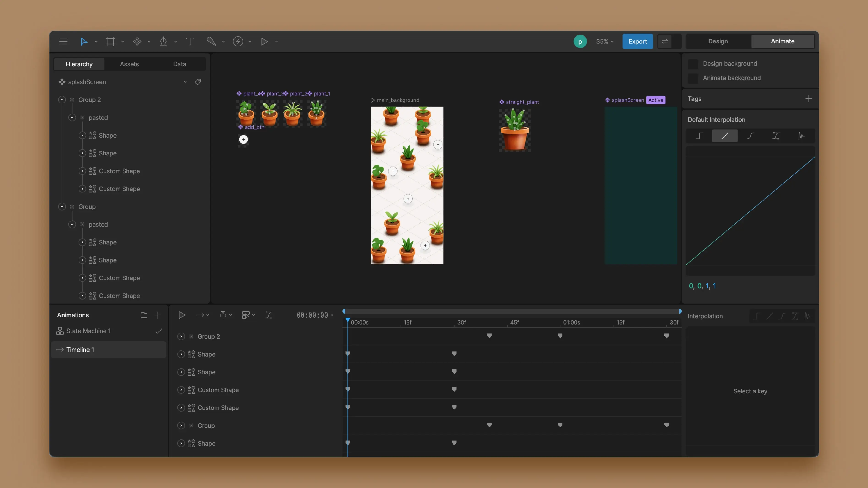The height and width of the screenshot is (488, 868).
Task: Switch to the Assets tab
Action: pyautogui.click(x=129, y=64)
